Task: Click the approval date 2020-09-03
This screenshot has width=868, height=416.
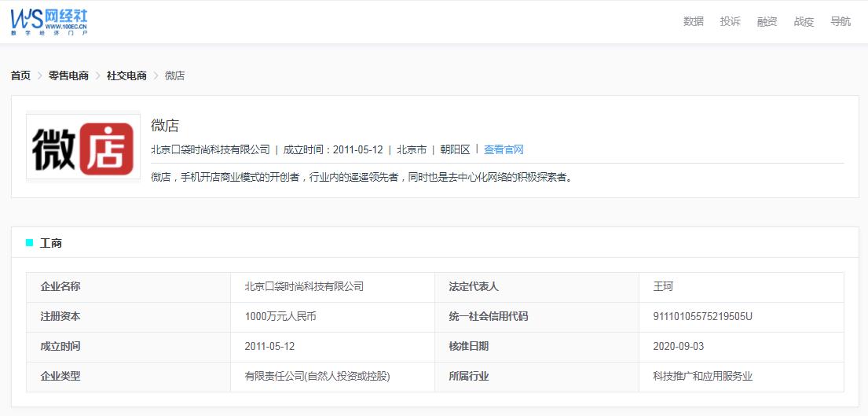Action: pyautogui.click(x=679, y=347)
